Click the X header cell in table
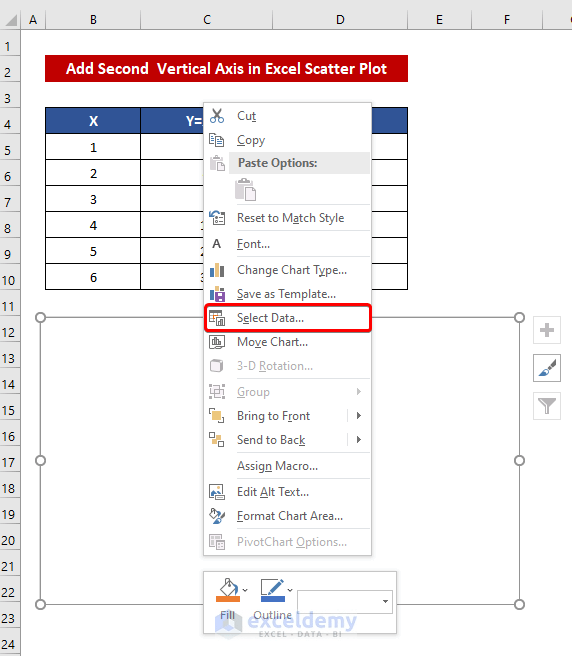The width and height of the screenshot is (572, 656). [93, 121]
